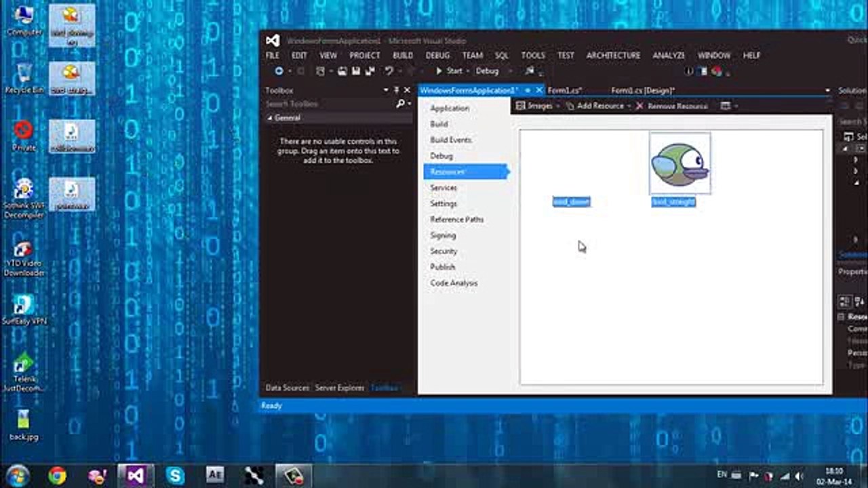Open the Build Events properties page

pyautogui.click(x=451, y=140)
